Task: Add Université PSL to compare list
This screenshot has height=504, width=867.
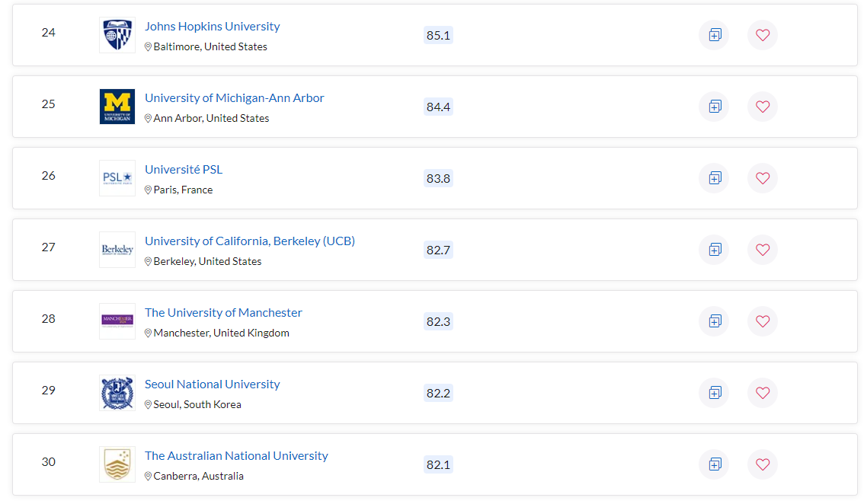Action: [x=715, y=178]
